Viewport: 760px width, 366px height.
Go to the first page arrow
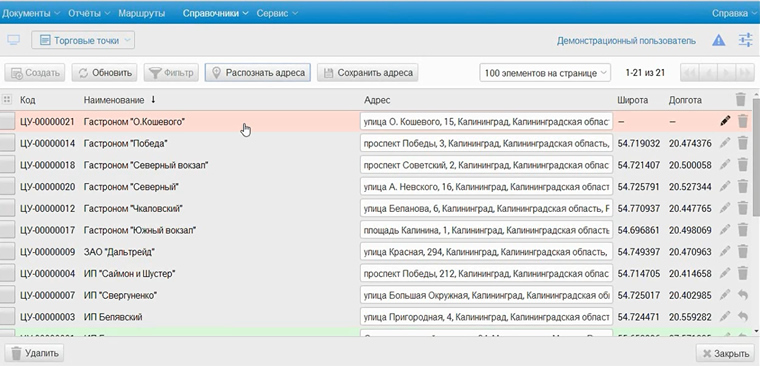690,73
